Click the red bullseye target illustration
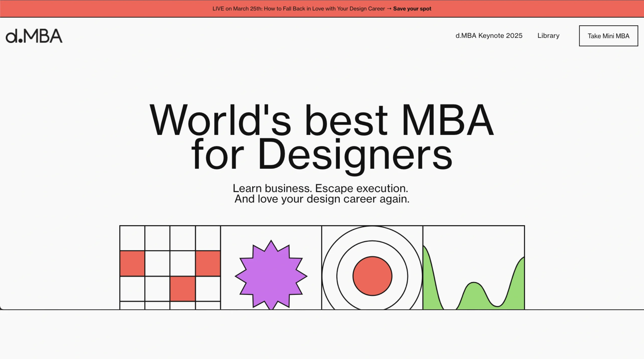 coord(372,267)
